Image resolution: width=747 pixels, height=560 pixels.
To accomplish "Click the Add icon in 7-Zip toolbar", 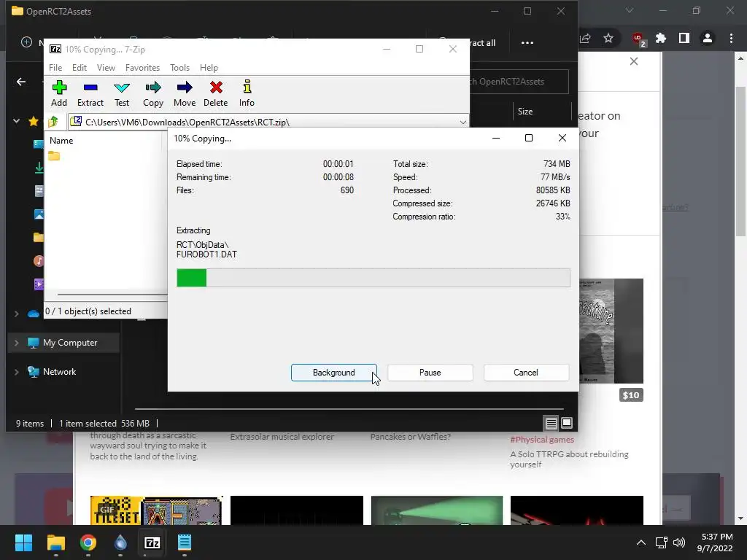I will 59,93.
